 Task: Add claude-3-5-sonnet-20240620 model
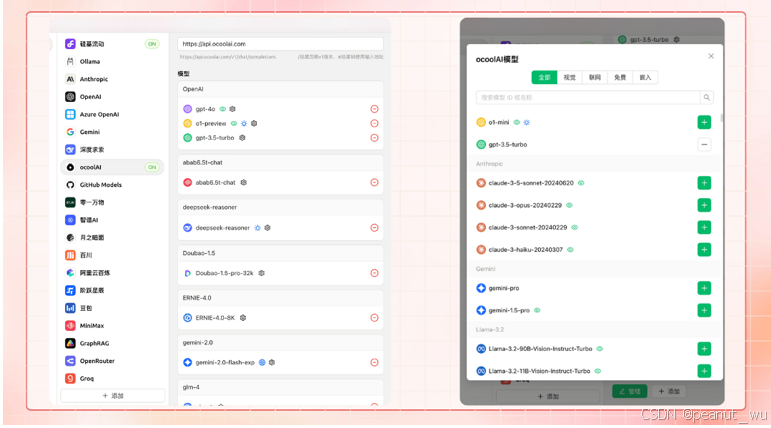click(x=704, y=183)
